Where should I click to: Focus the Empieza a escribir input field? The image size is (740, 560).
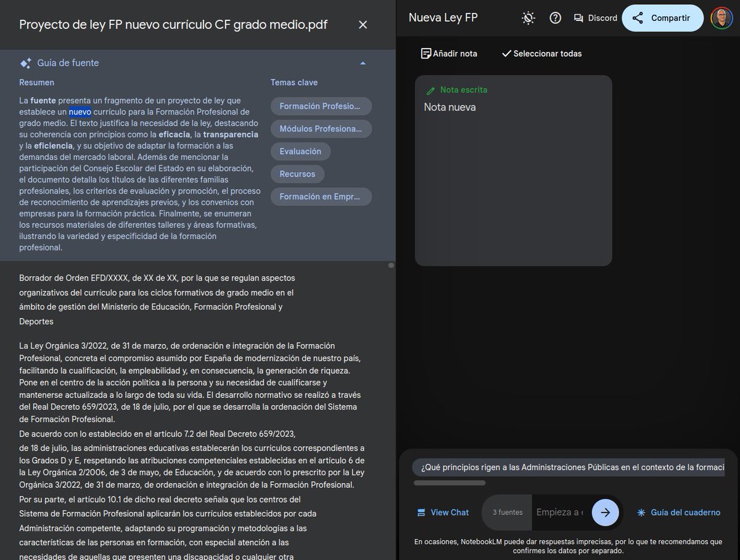click(x=560, y=513)
